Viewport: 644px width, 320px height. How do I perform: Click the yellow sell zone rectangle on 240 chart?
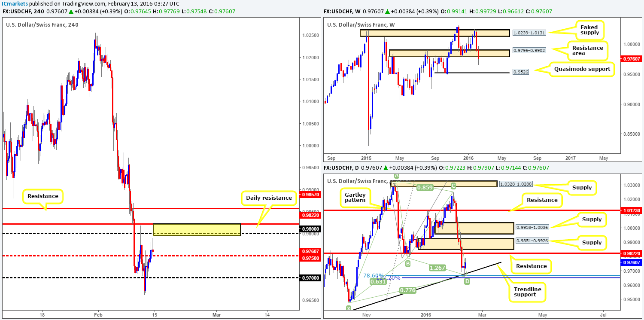[x=197, y=229]
